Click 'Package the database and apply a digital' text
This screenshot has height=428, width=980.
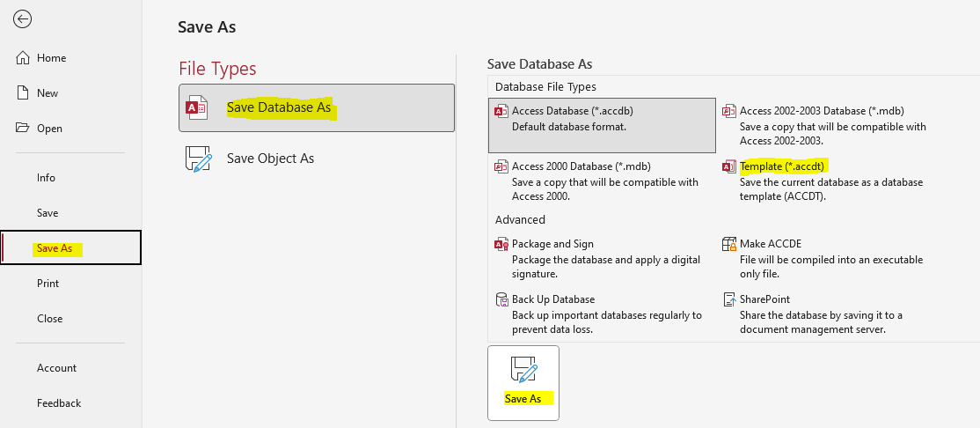[606, 260]
